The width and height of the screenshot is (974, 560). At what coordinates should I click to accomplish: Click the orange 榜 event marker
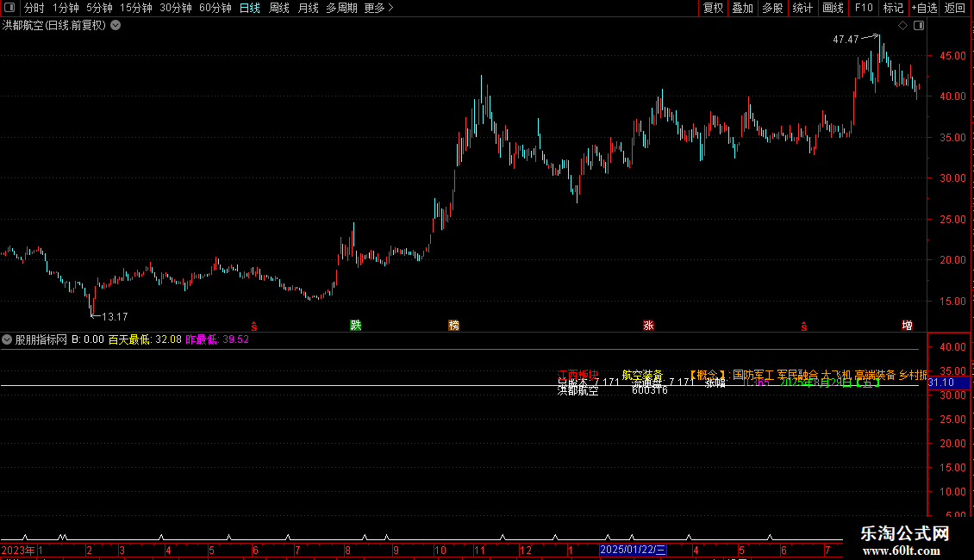click(454, 326)
